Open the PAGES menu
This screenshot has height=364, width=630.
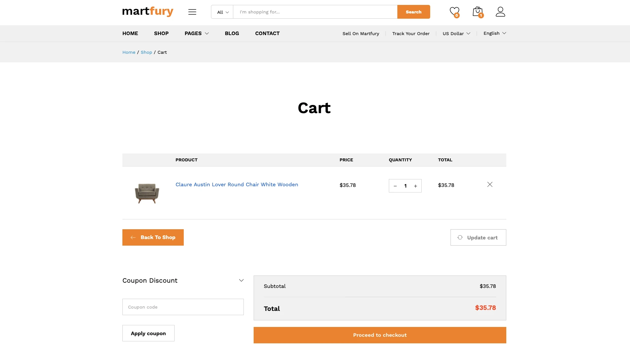[x=197, y=33]
